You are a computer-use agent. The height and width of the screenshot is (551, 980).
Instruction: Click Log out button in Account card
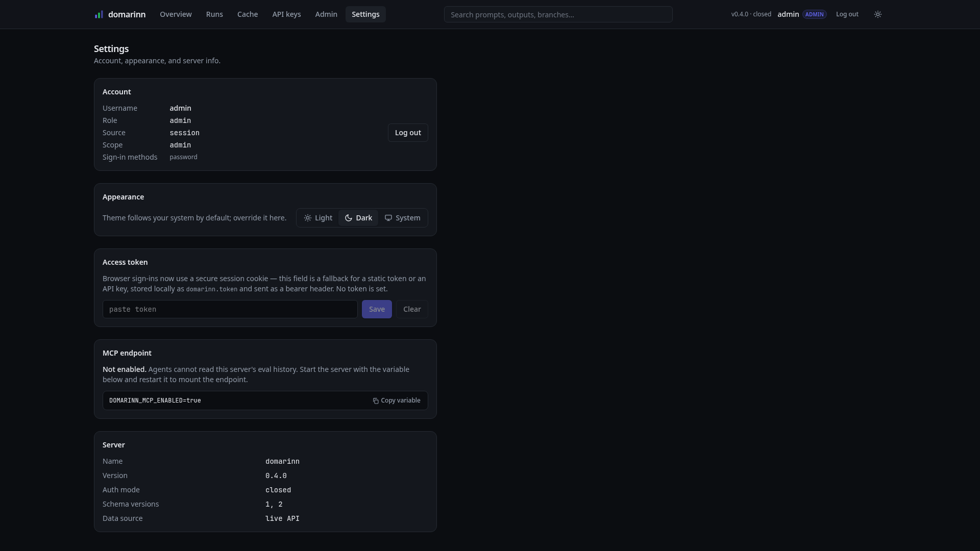pos(408,133)
